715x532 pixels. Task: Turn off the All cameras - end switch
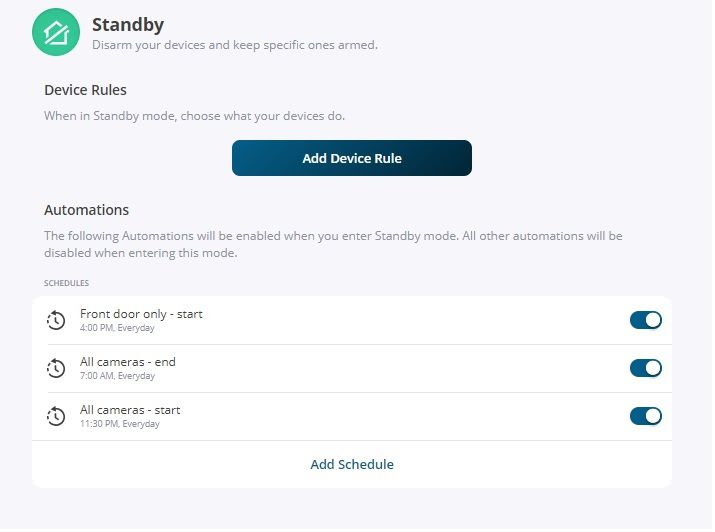pyautogui.click(x=648, y=369)
